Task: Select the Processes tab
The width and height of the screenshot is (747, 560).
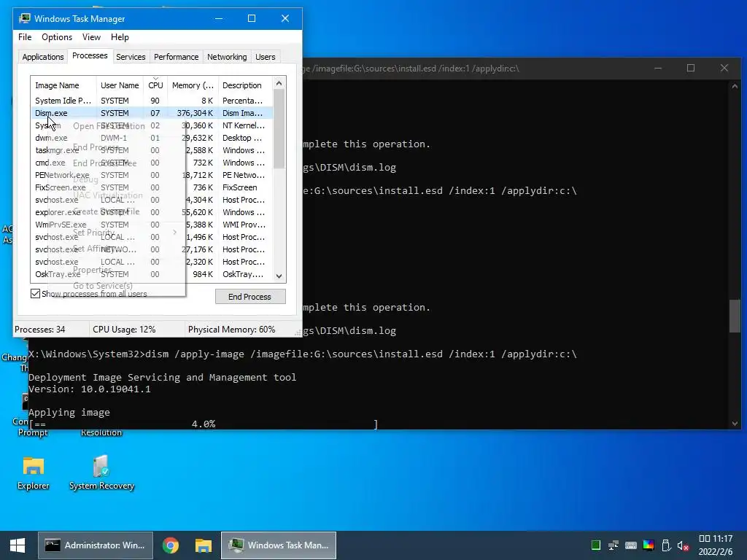Action: pos(90,55)
